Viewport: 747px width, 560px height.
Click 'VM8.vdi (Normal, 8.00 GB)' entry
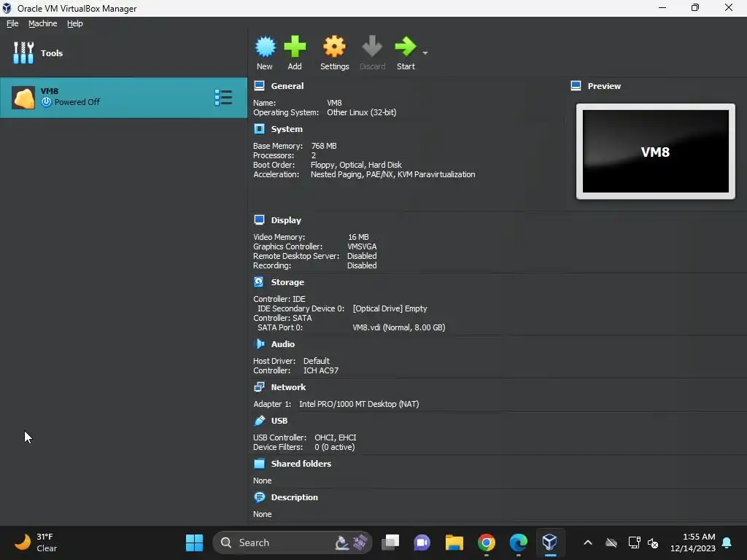pos(399,327)
